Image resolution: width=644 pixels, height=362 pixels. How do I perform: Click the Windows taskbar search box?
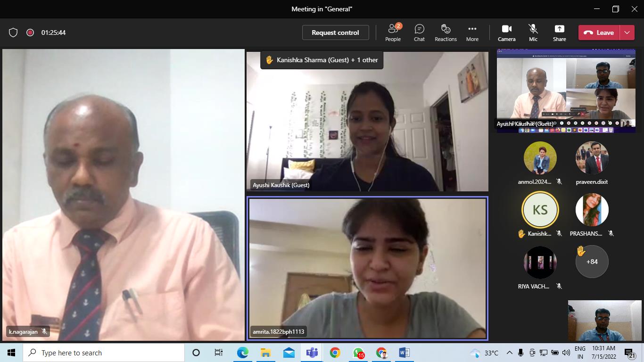104,353
